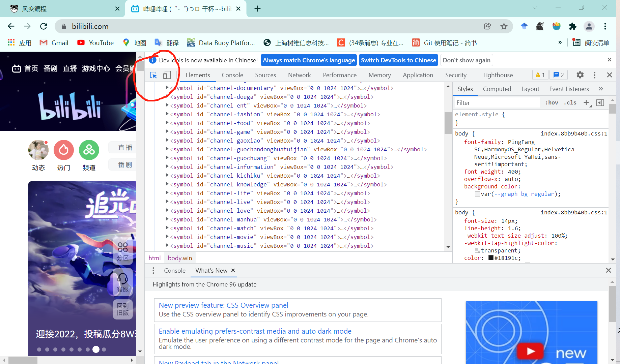The width and height of the screenshot is (620, 364).
Task: Expand the channel-ent symbol node
Action: click(x=167, y=105)
